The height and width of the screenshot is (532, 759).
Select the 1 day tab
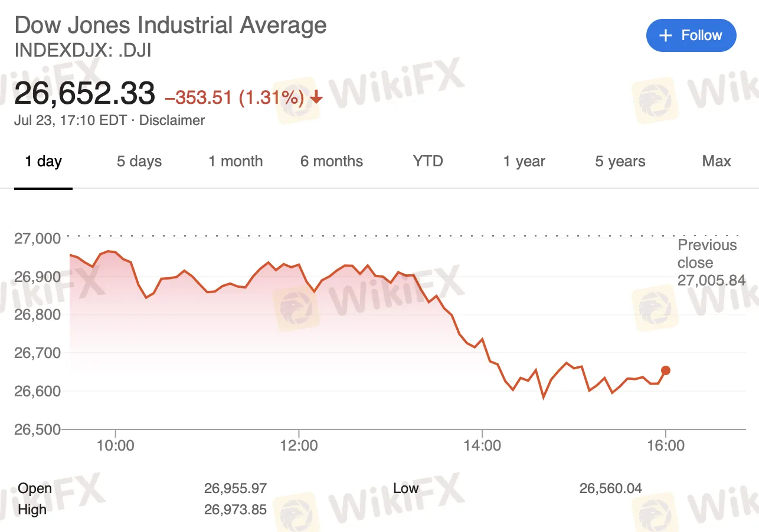[x=43, y=162]
